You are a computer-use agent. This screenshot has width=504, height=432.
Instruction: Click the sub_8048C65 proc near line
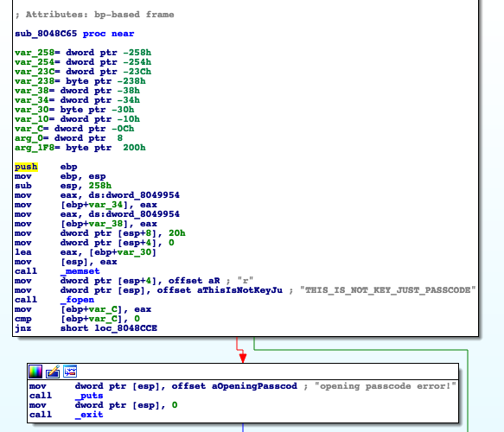[x=74, y=34]
